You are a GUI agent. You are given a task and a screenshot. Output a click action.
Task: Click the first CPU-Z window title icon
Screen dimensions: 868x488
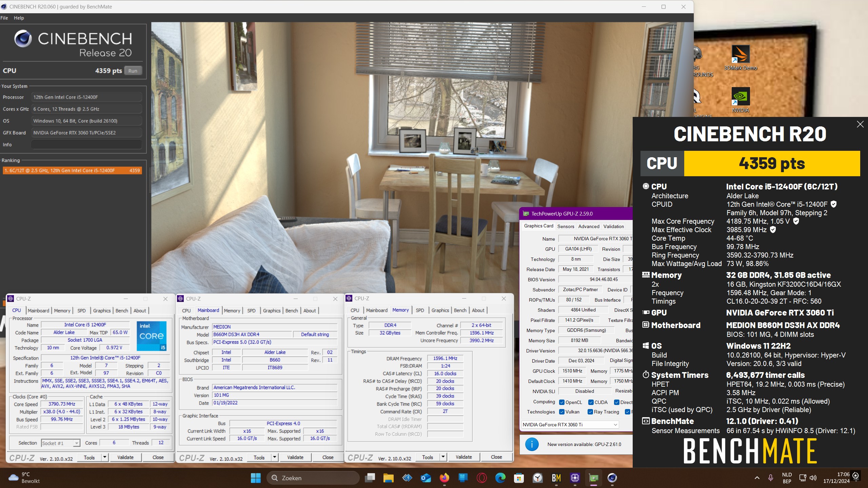click(11, 299)
